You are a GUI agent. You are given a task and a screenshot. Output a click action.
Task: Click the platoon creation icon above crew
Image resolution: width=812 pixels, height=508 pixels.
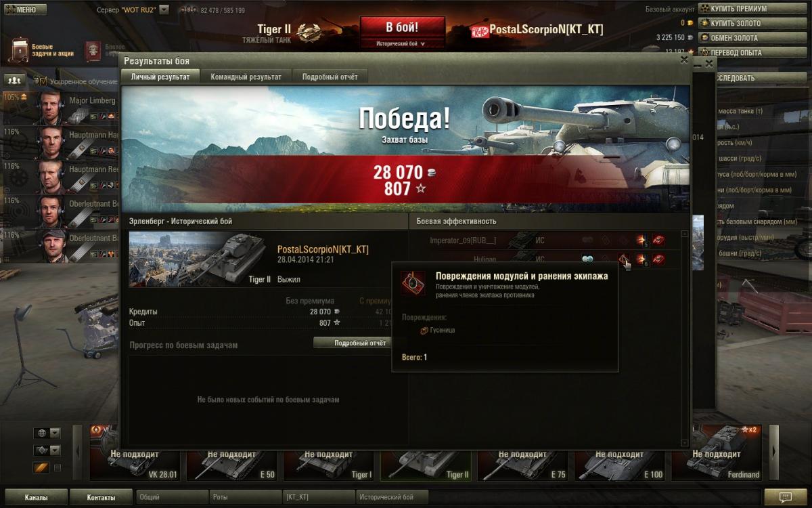click(x=14, y=80)
